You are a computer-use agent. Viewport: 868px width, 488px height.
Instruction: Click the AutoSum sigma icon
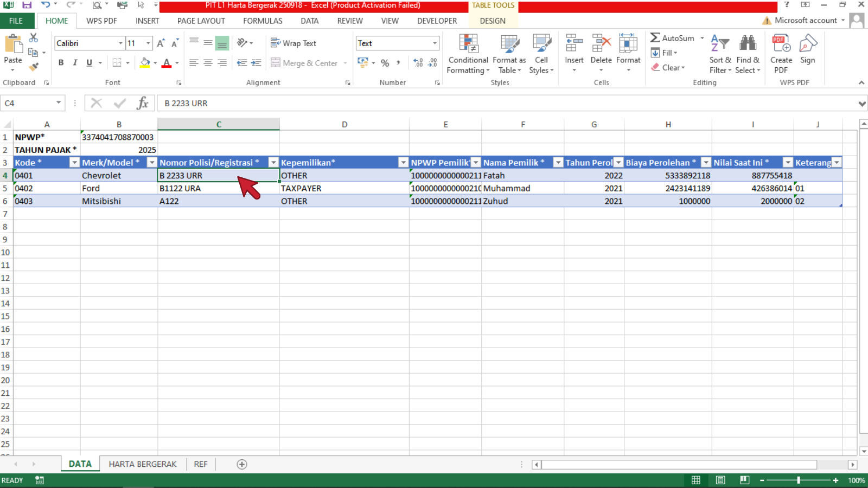coord(655,38)
